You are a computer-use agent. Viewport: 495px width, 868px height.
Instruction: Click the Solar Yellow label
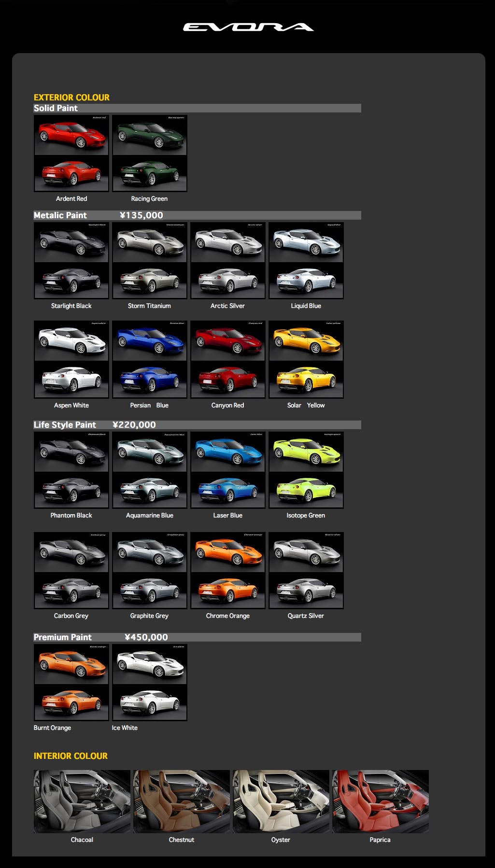click(x=306, y=405)
